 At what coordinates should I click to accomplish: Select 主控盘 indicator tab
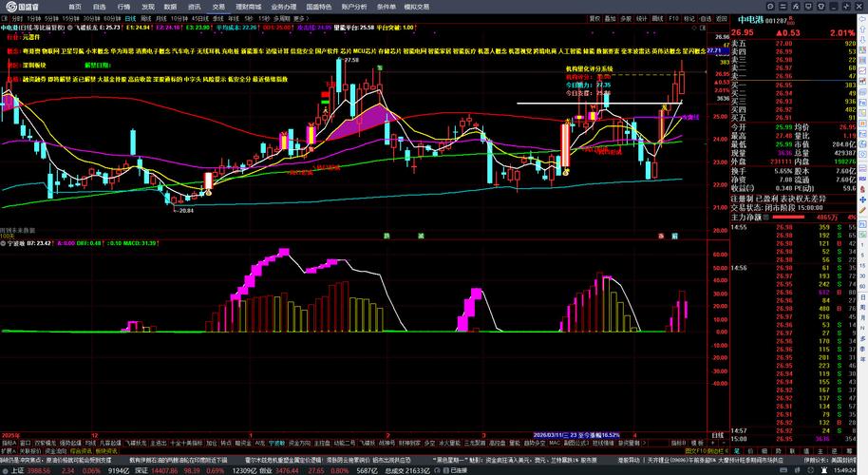click(322, 443)
